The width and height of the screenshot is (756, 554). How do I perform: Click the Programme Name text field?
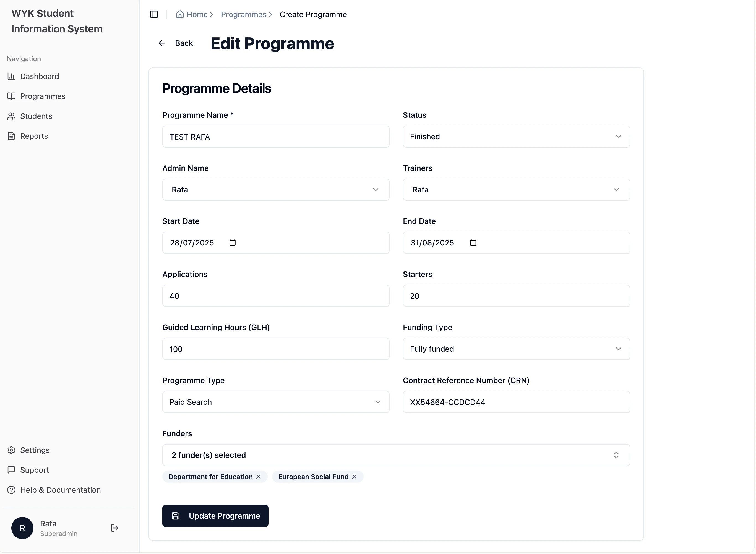[275, 137]
